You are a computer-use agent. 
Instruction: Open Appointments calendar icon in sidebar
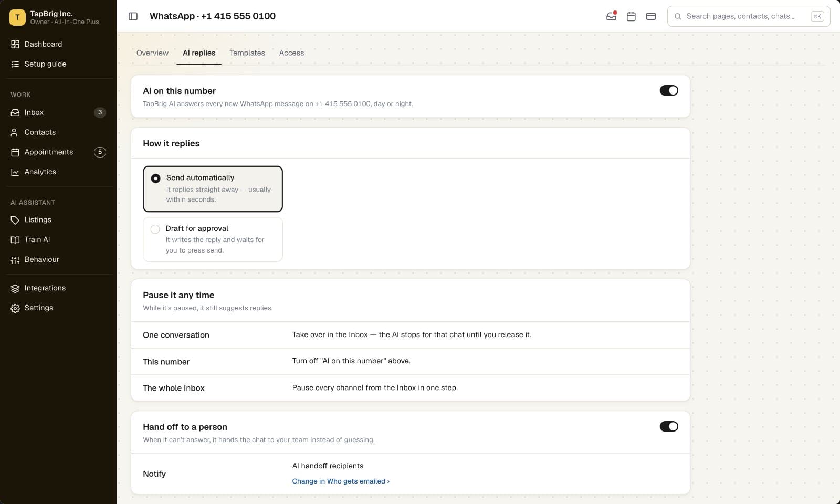point(15,152)
